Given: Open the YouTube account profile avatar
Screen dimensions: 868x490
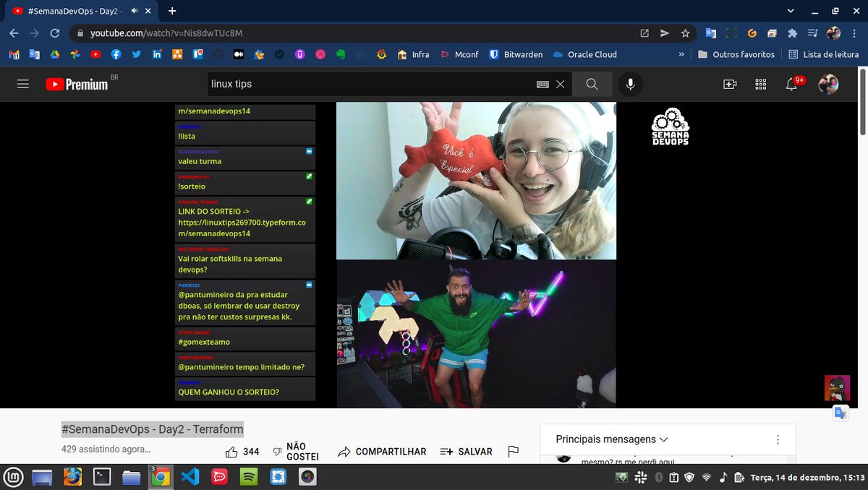Looking at the screenshot, I should point(829,84).
